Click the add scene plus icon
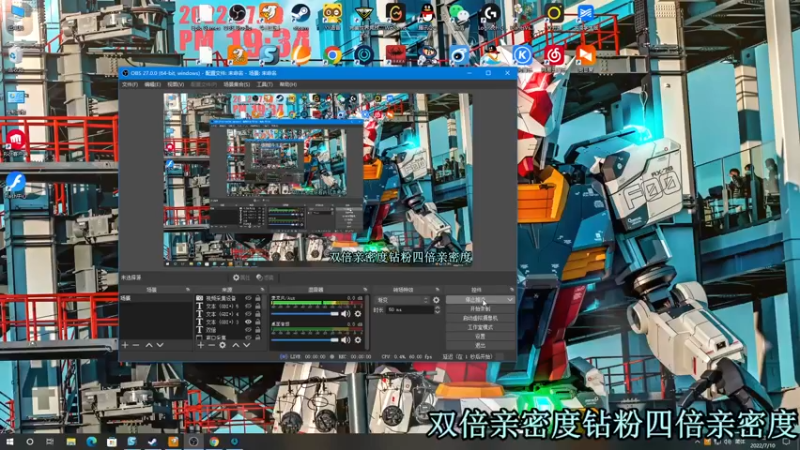Screen dimensions: 800x450 125,345
